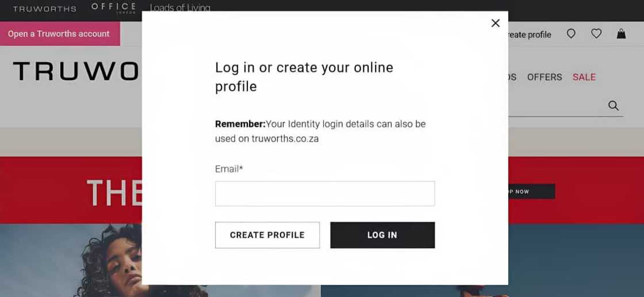Viewport: 644px width, 297px height.
Task: Close the login popup with the X
Action: point(496,23)
